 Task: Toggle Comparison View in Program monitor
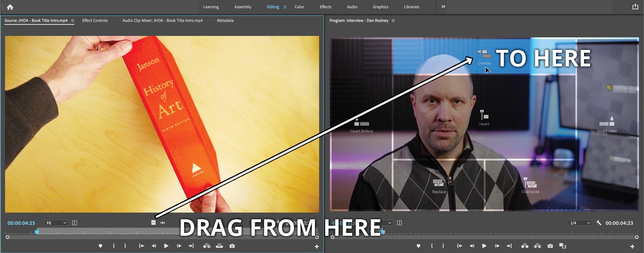(562, 246)
